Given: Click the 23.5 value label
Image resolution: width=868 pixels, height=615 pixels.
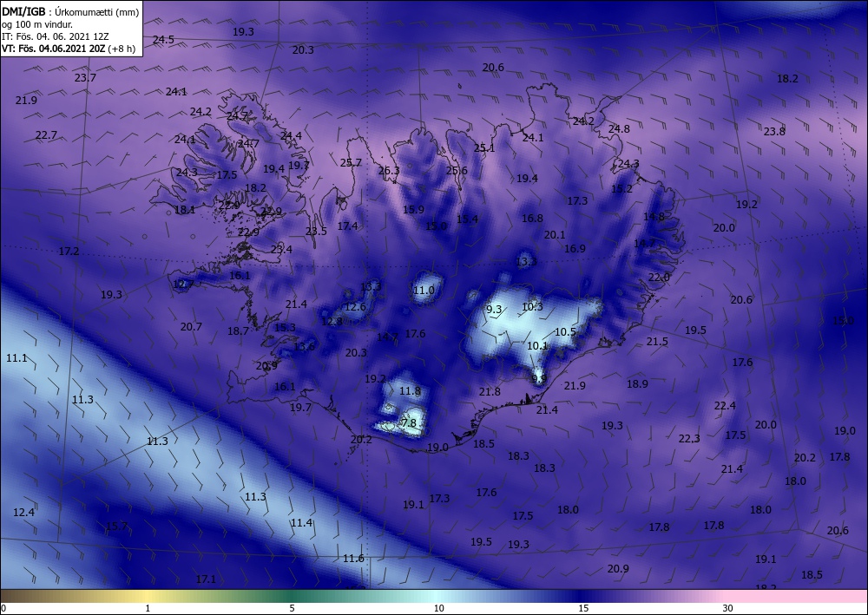Looking at the screenshot, I should point(316,232).
